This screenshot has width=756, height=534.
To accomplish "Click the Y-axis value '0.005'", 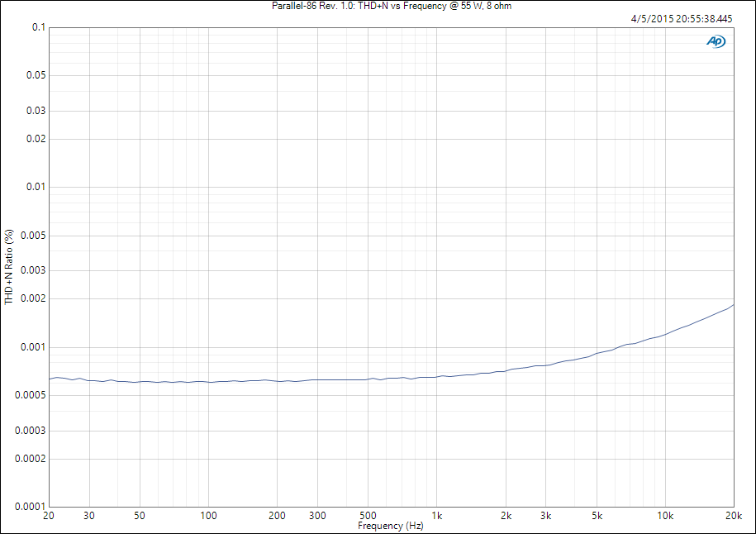I will (x=33, y=235).
